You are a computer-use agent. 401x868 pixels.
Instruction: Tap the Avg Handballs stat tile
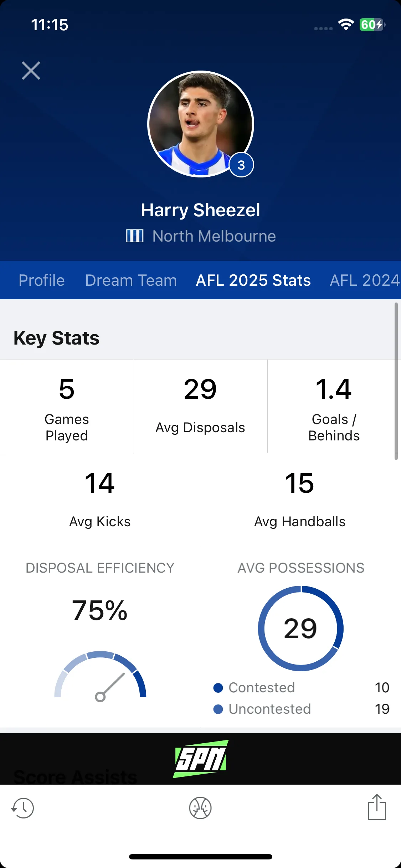click(x=300, y=500)
